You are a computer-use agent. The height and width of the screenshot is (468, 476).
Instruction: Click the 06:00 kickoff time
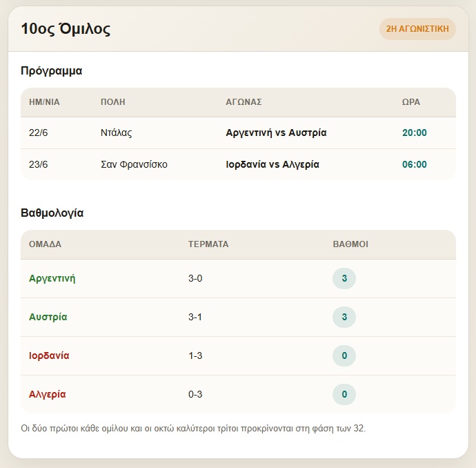coord(415,164)
